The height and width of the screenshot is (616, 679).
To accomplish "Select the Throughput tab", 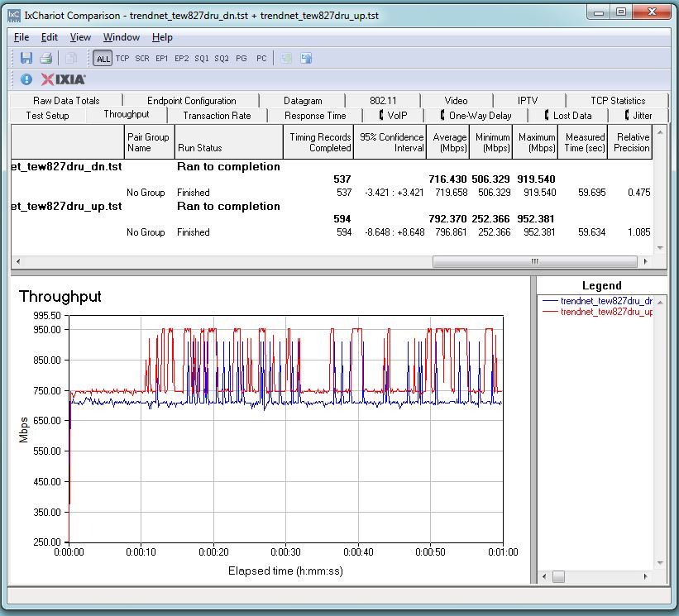I will pos(127,114).
